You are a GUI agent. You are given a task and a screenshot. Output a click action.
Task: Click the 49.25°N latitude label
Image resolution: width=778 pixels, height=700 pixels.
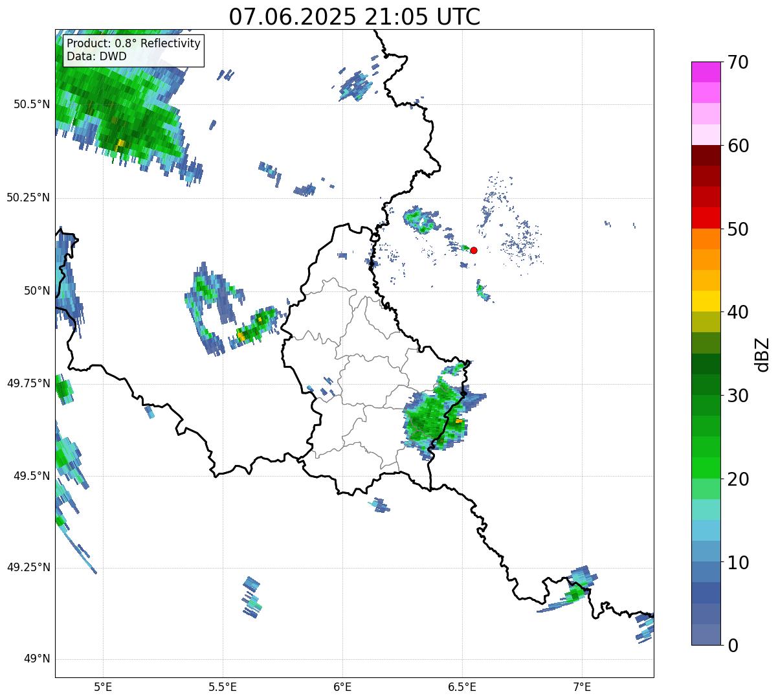[28, 568]
